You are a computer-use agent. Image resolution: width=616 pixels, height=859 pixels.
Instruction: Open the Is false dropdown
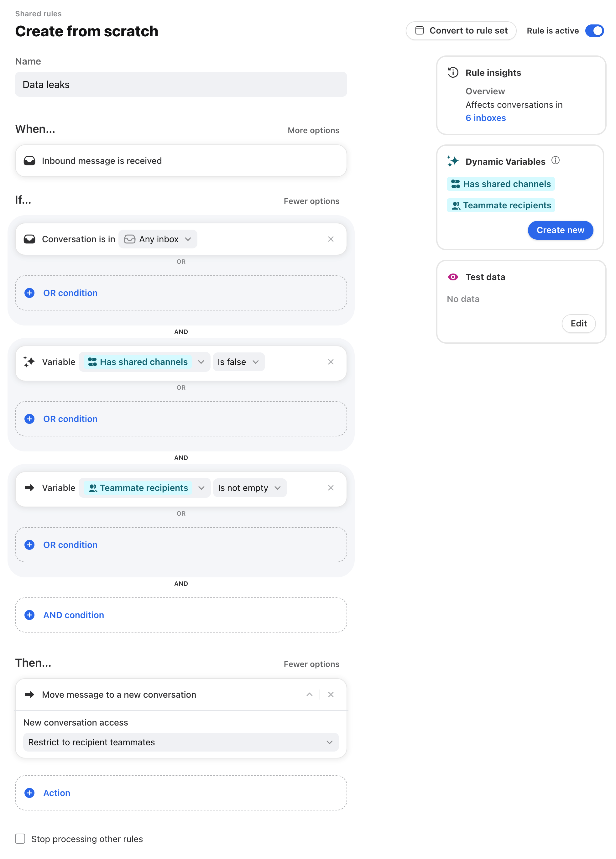(238, 362)
